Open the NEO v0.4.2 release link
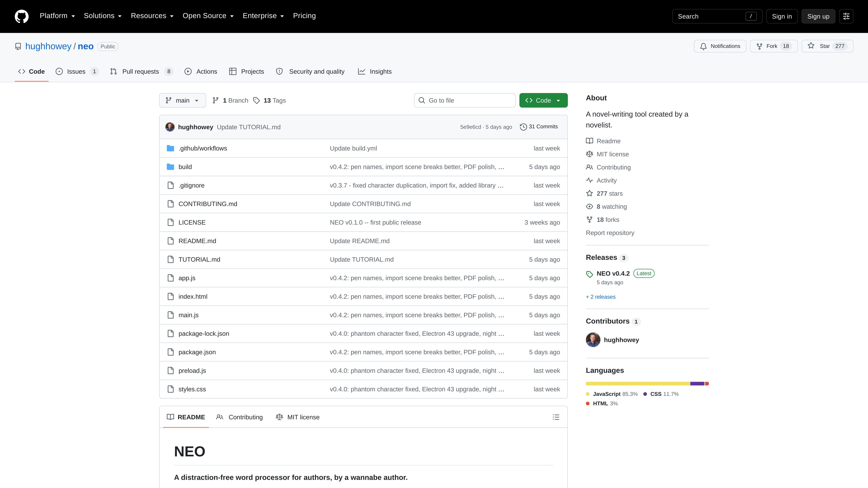Screen dimensions: 868x488 pos(613,273)
